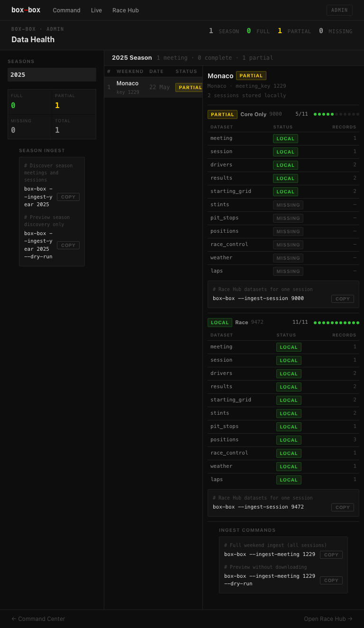This screenshot has width=364, height=628.
Task: Select the 2025 season entry
Action: [52, 74]
